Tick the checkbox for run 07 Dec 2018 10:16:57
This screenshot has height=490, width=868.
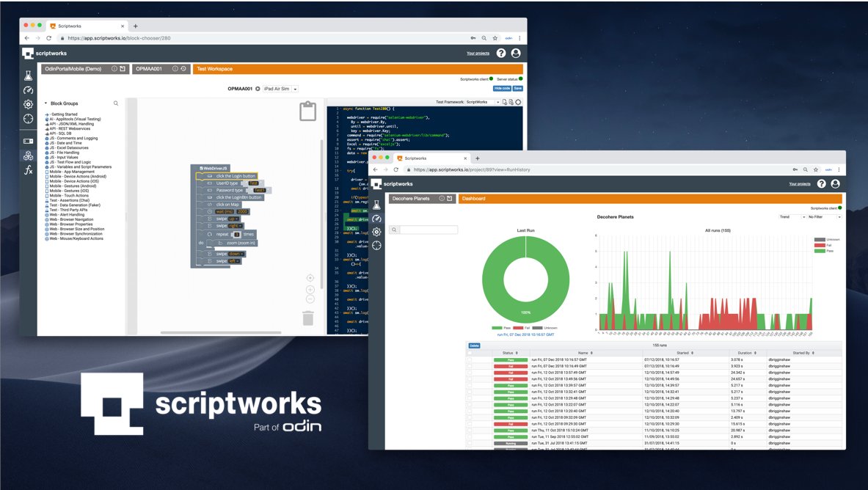(x=470, y=360)
